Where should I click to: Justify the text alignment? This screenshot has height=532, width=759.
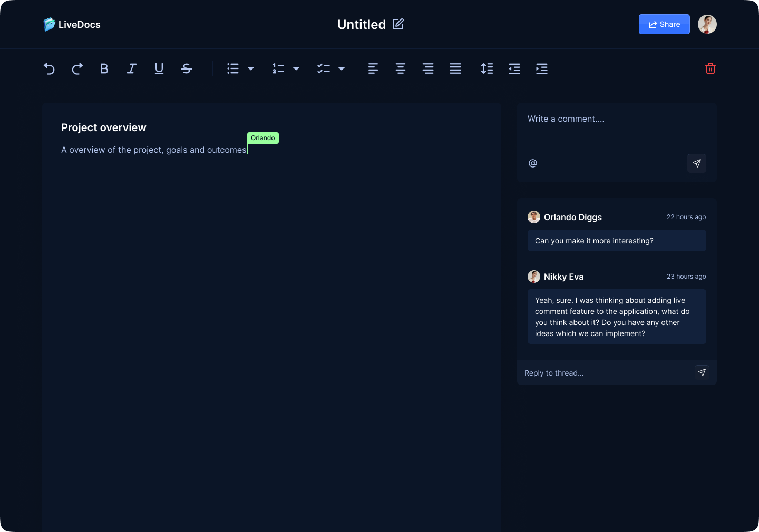click(x=455, y=68)
